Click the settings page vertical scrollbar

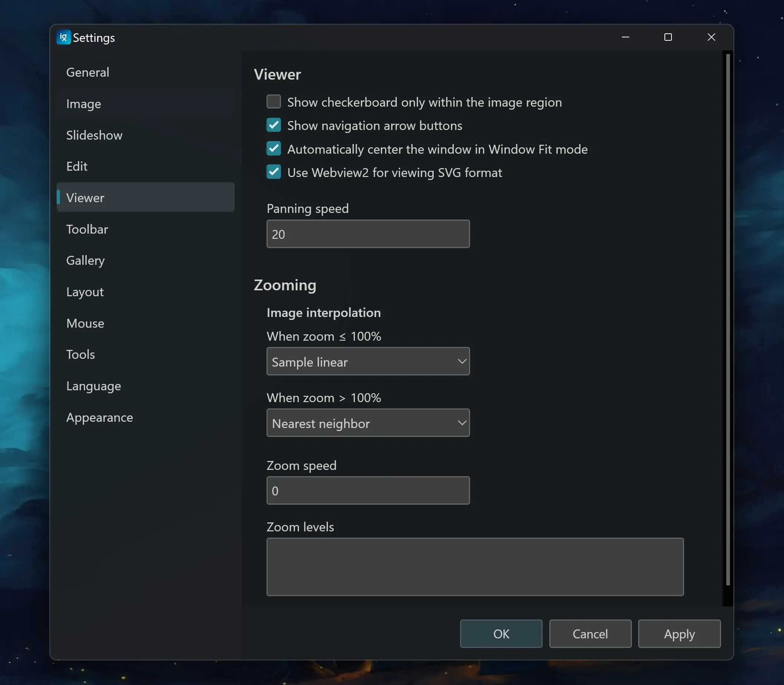pyautogui.click(x=728, y=320)
